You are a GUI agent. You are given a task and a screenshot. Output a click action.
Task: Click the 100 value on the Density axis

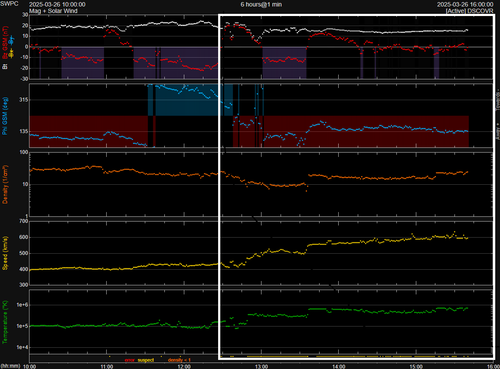click(x=24, y=152)
